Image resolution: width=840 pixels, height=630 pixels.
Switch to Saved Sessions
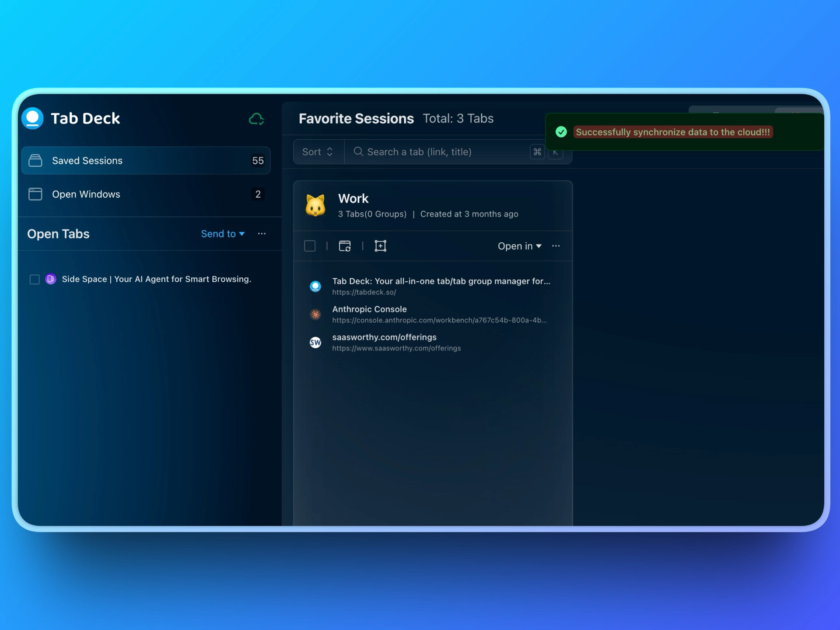click(87, 160)
